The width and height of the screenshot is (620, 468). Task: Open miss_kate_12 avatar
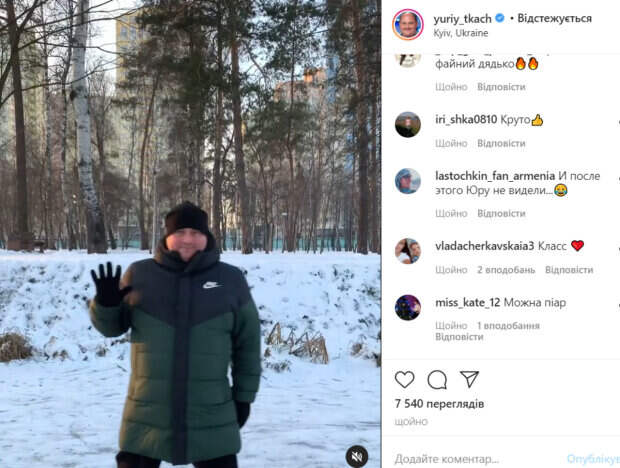click(x=408, y=307)
